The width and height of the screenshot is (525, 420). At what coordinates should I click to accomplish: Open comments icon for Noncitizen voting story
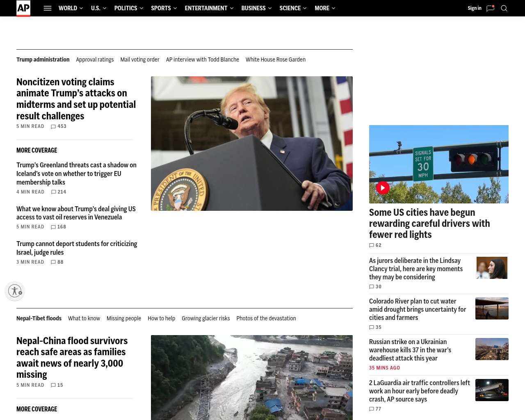point(53,127)
